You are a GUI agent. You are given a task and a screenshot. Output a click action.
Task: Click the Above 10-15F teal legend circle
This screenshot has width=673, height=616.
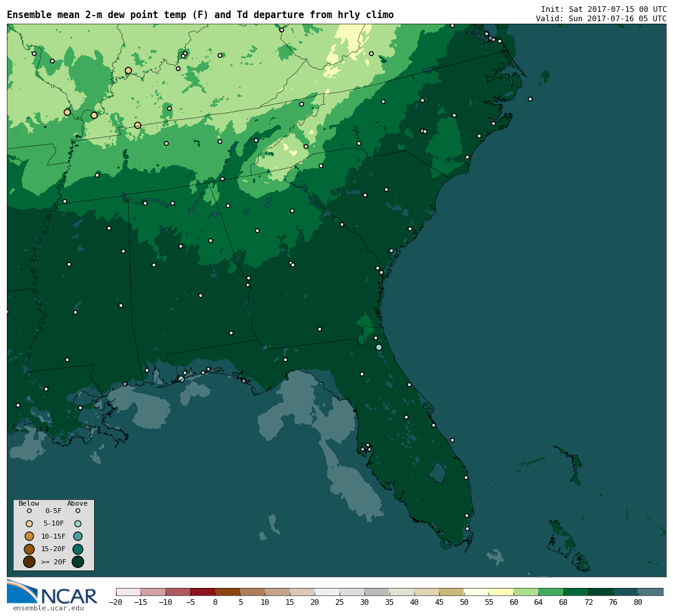[78, 536]
